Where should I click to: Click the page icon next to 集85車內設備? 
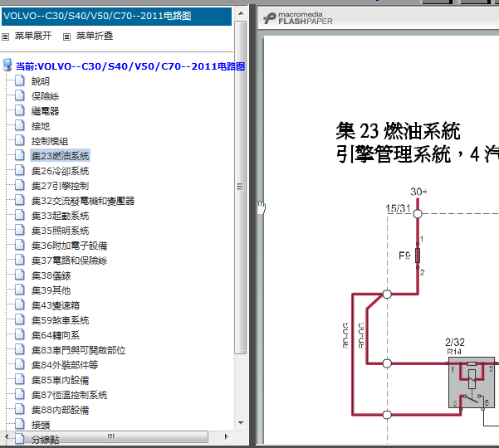(20, 379)
